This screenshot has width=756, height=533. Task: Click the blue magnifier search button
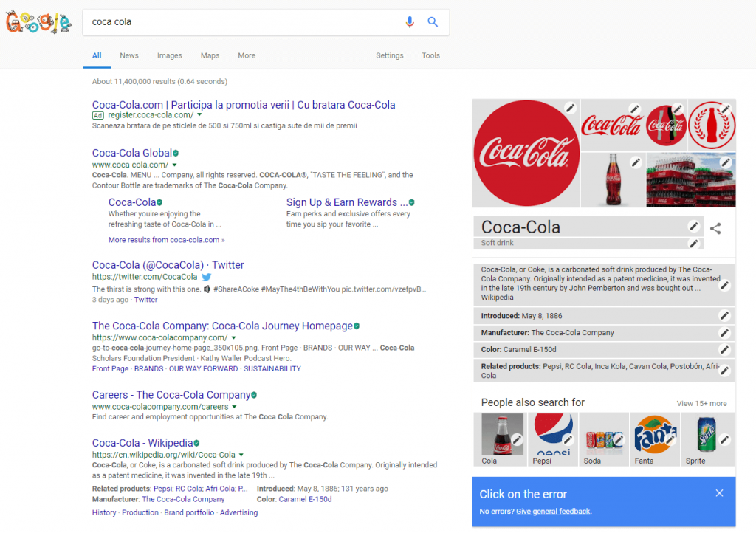433,21
